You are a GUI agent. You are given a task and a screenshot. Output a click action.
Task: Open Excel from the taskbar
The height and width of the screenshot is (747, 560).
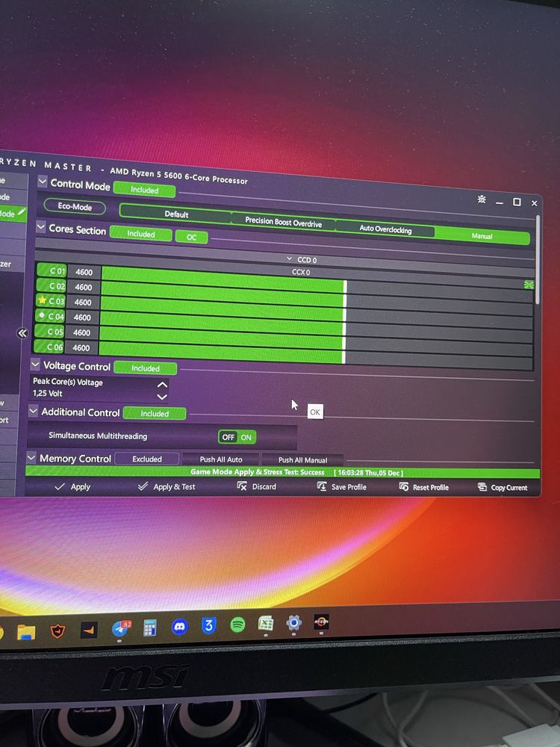pyautogui.click(x=266, y=624)
